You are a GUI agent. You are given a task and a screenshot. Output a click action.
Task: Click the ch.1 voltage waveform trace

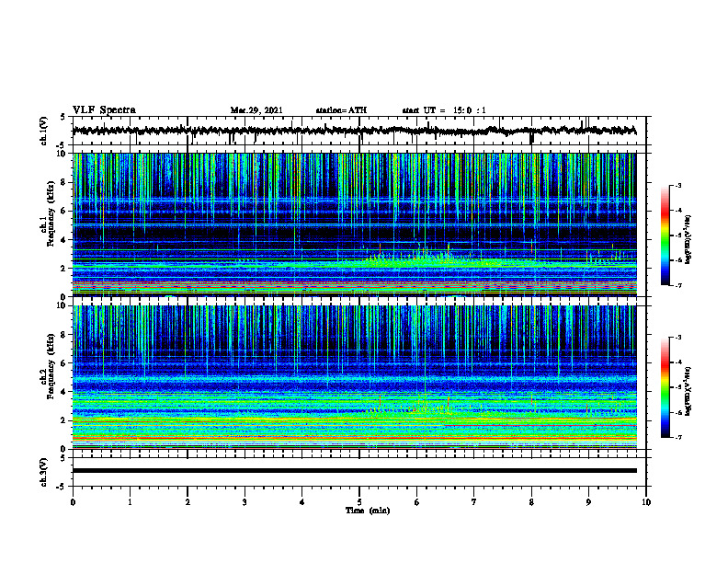(x=355, y=131)
